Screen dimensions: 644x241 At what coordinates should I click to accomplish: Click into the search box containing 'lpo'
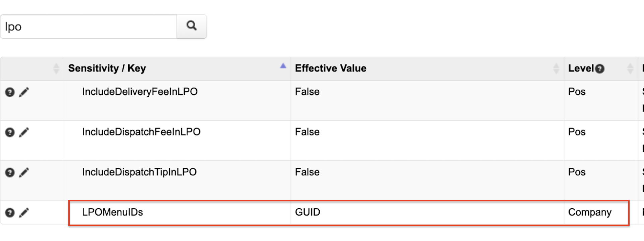click(89, 27)
